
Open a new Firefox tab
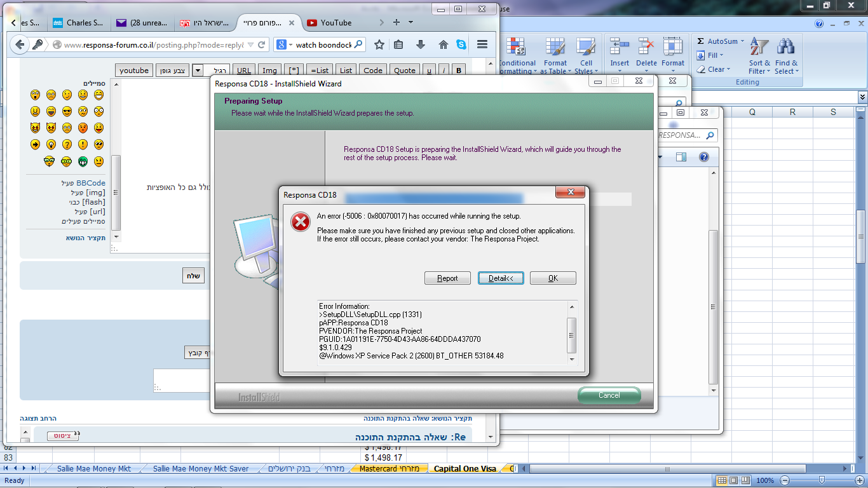click(x=397, y=22)
